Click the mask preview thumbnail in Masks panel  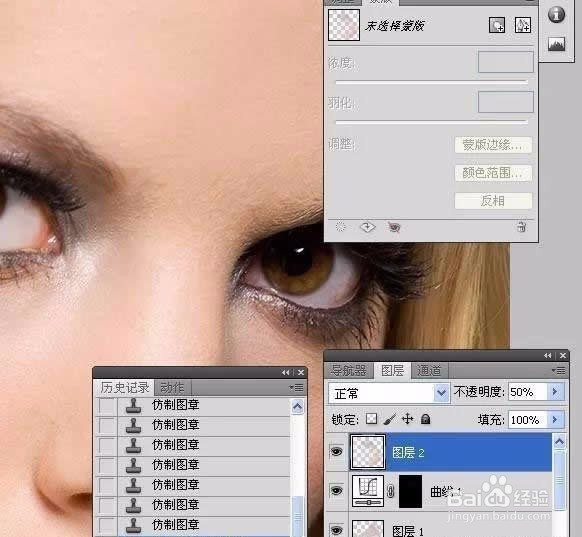(x=344, y=25)
